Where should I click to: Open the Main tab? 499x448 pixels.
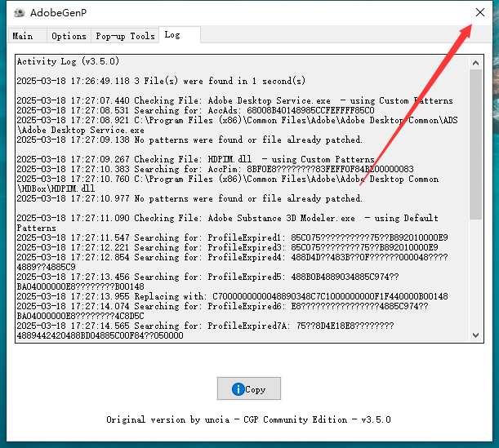(x=28, y=36)
